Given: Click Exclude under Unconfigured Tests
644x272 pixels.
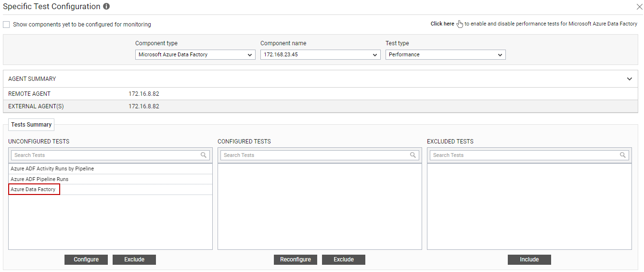Looking at the screenshot, I should 134,259.
